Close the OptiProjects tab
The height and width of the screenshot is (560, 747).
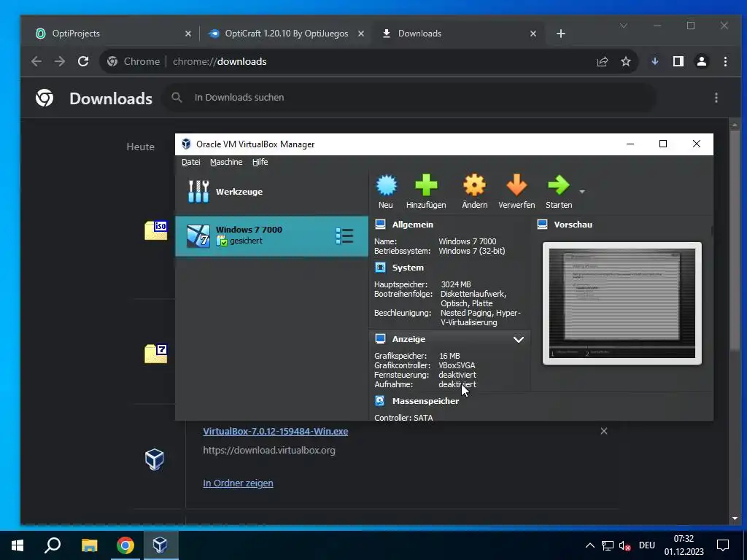(x=187, y=34)
